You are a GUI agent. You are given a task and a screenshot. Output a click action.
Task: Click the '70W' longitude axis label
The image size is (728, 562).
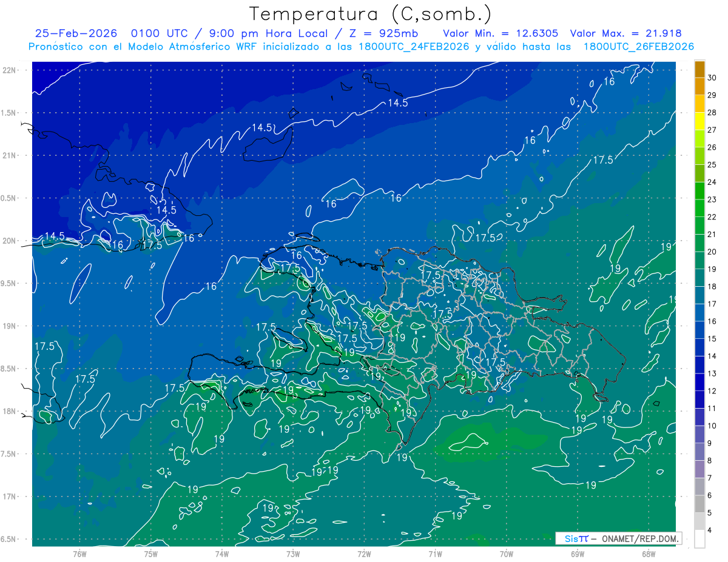(x=506, y=554)
